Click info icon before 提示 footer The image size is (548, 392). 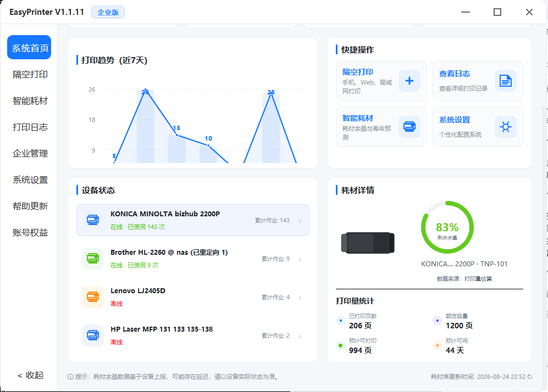tap(70, 377)
